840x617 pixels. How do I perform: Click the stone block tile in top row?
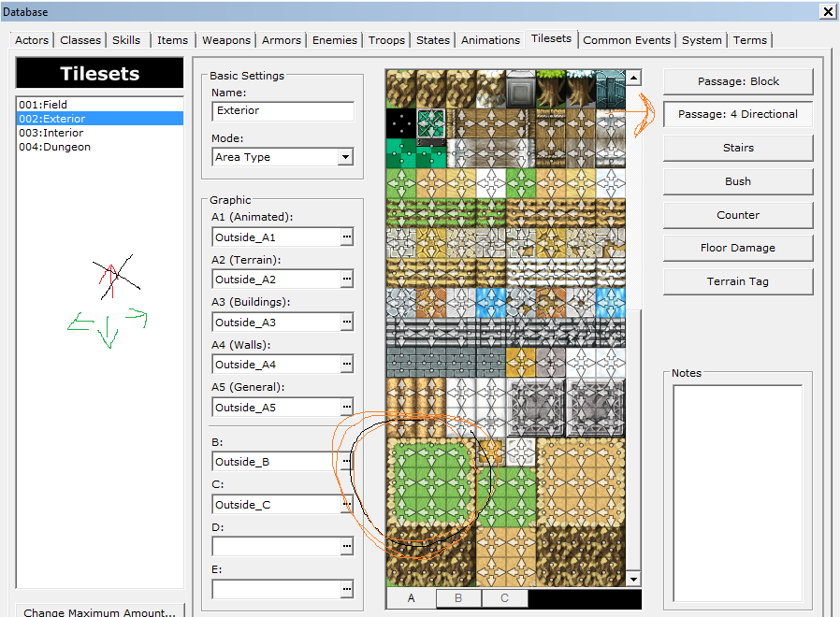point(521,89)
